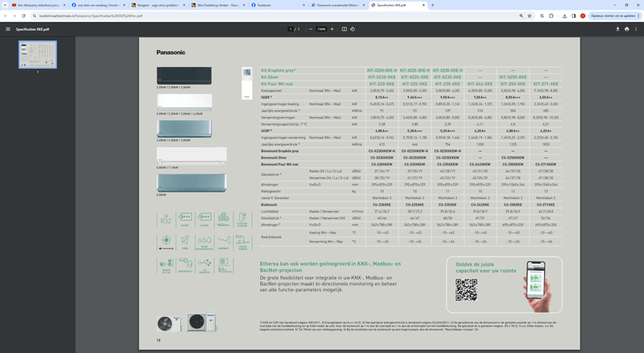Screen dimensions: 644x353
Task: Switch to the afterparty oldschool YouTube tab
Action: click(36, 6)
